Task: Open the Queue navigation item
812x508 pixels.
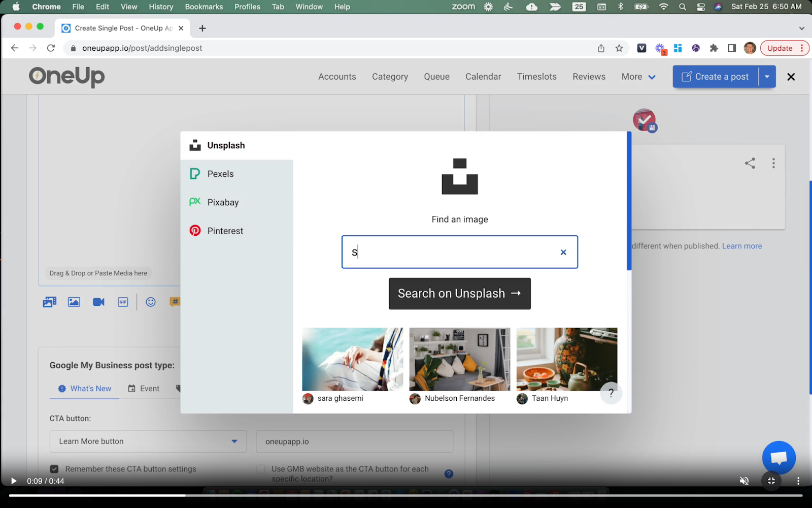Action: point(436,77)
